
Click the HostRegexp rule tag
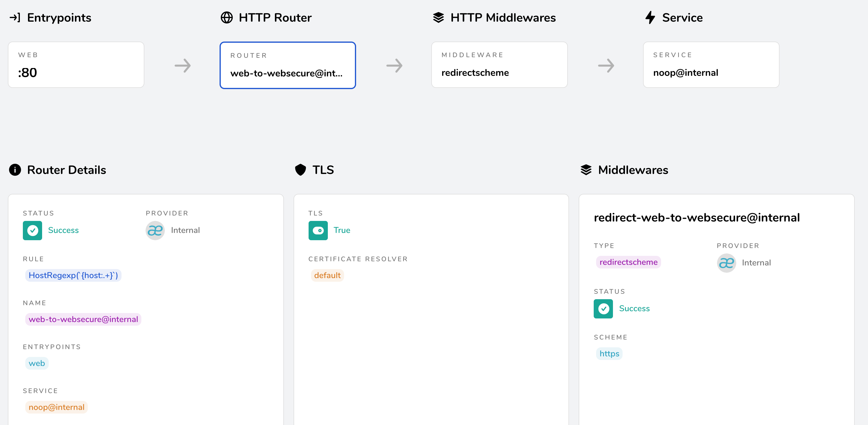73,275
